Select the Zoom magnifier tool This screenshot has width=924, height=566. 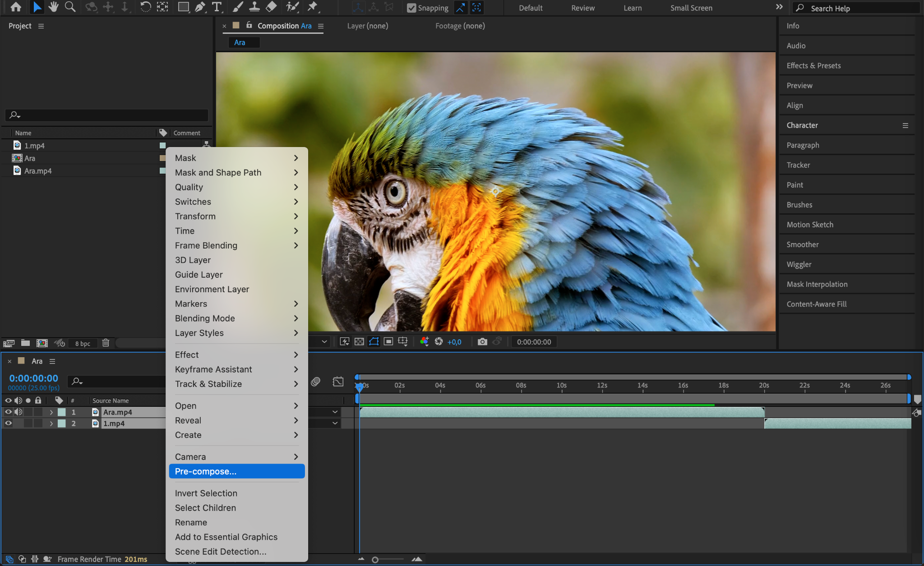click(x=70, y=7)
